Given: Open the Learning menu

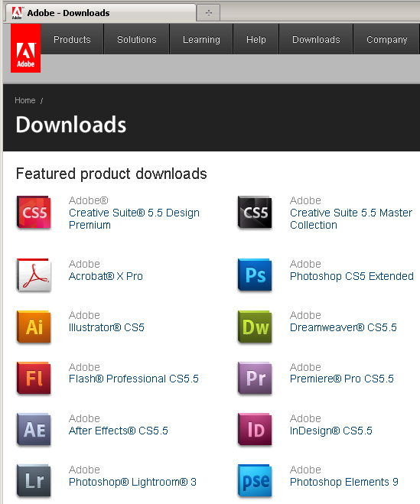Looking at the screenshot, I should click(201, 39).
